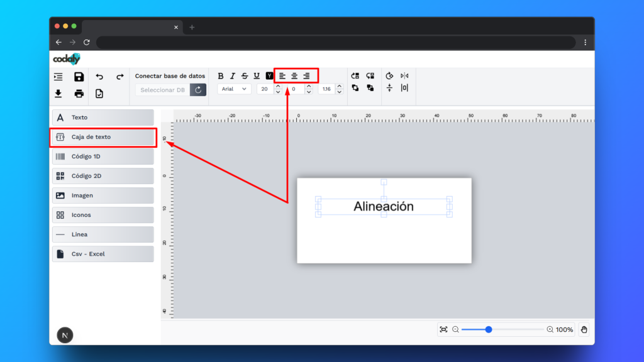644x362 pixels.
Task: Click the Seleccionar DB field
Action: [x=163, y=89]
